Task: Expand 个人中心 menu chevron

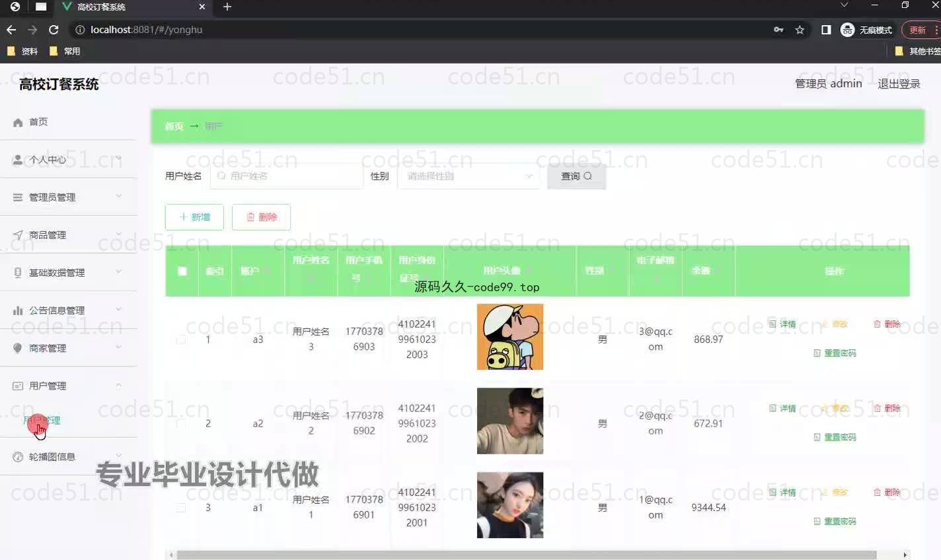Action: point(119,158)
